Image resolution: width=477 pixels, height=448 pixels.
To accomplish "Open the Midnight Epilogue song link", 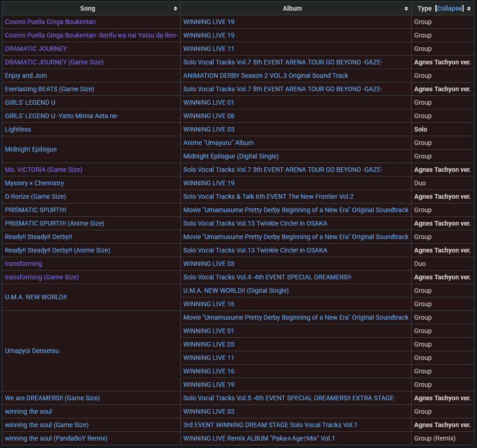I will 31,149.
